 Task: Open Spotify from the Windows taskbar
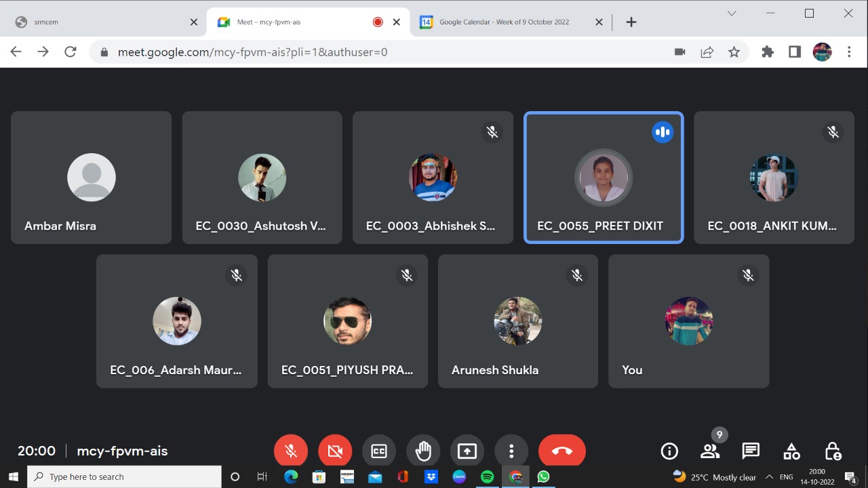pos(487,476)
